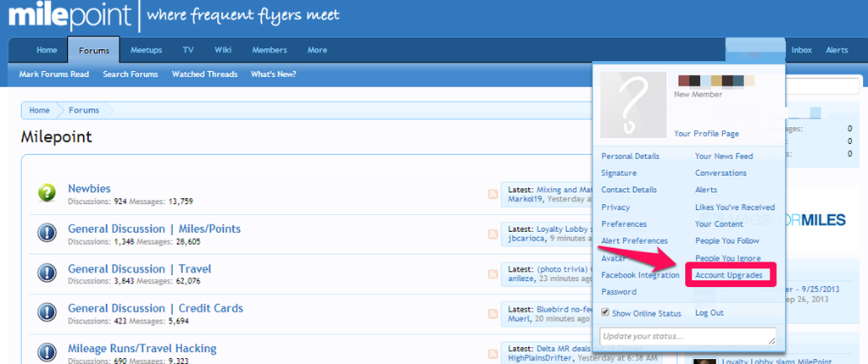
Task: Open People You Ignore
Action: point(728,258)
